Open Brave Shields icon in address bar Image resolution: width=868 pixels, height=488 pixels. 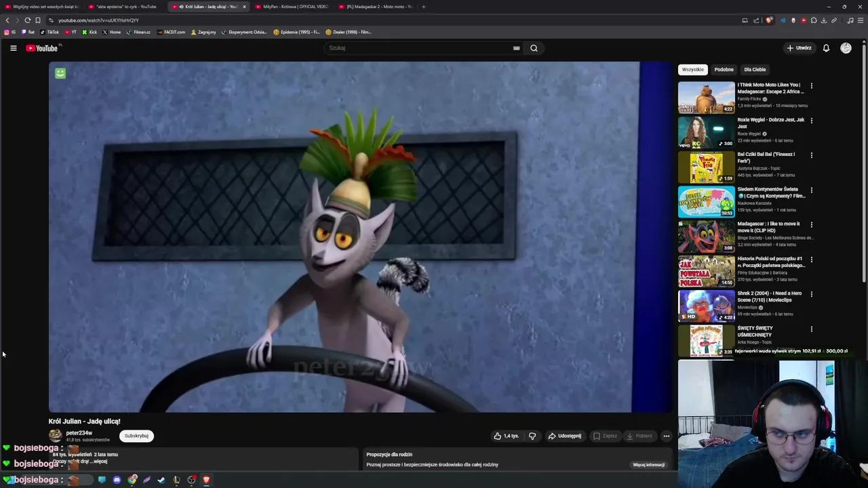(x=768, y=20)
